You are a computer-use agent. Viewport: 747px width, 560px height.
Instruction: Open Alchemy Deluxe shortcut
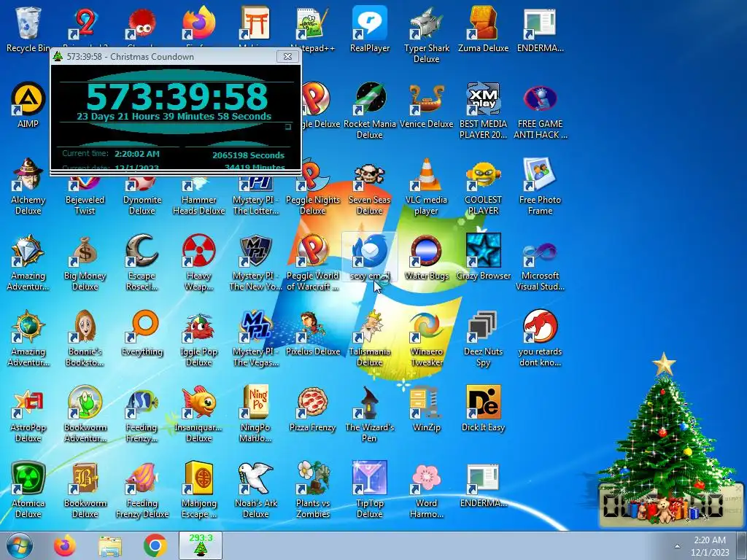click(28, 187)
